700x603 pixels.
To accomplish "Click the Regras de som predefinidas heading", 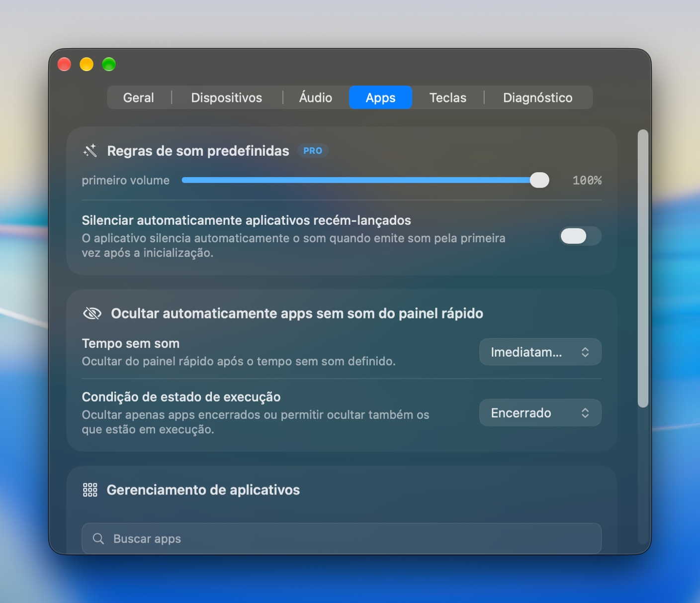I will click(x=198, y=151).
